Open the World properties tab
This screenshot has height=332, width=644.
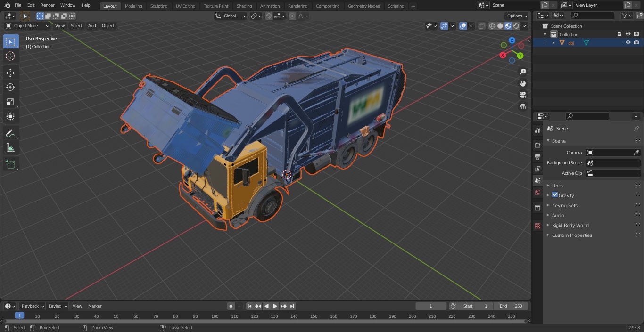click(537, 192)
